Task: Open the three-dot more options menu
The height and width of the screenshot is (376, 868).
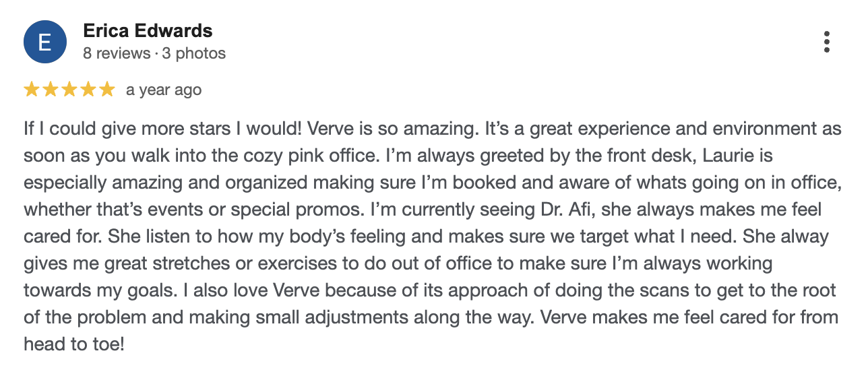Action: tap(827, 42)
